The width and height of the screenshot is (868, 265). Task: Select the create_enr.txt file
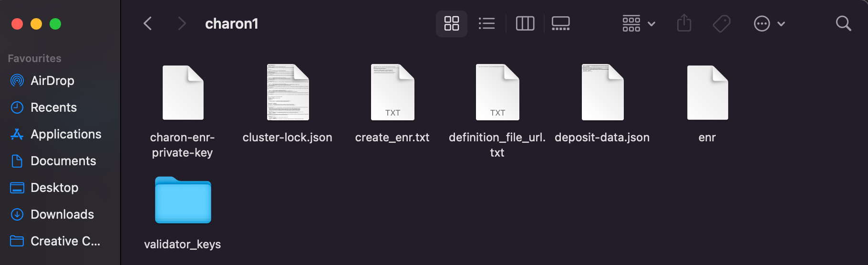pyautogui.click(x=393, y=93)
